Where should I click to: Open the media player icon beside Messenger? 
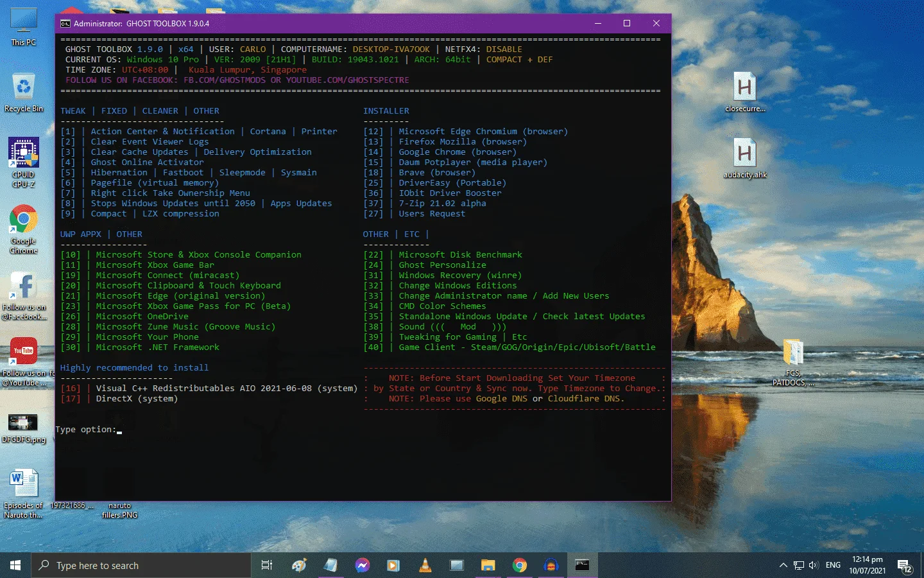point(393,565)
